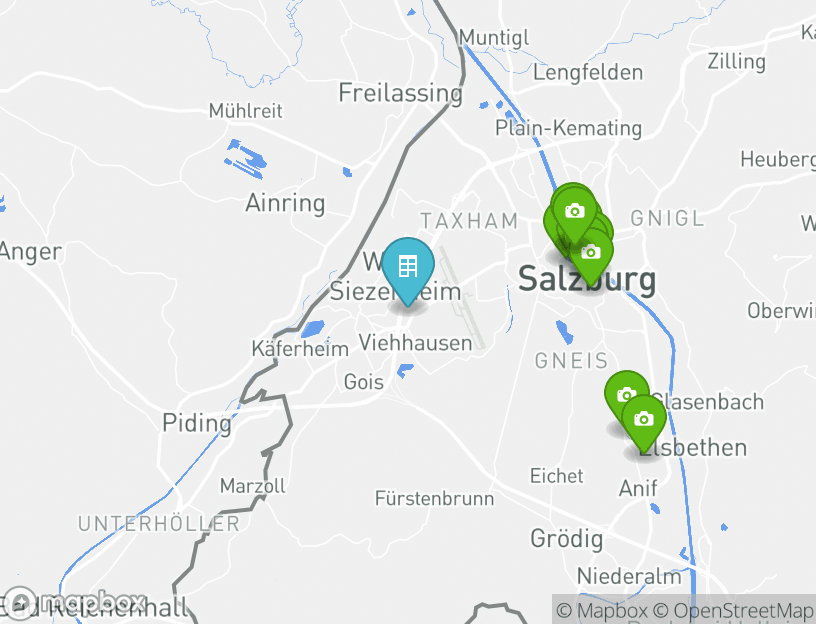This screenshot has width=816, height=624.
Task: Select the Anif village label
Action: coord(638,488)
